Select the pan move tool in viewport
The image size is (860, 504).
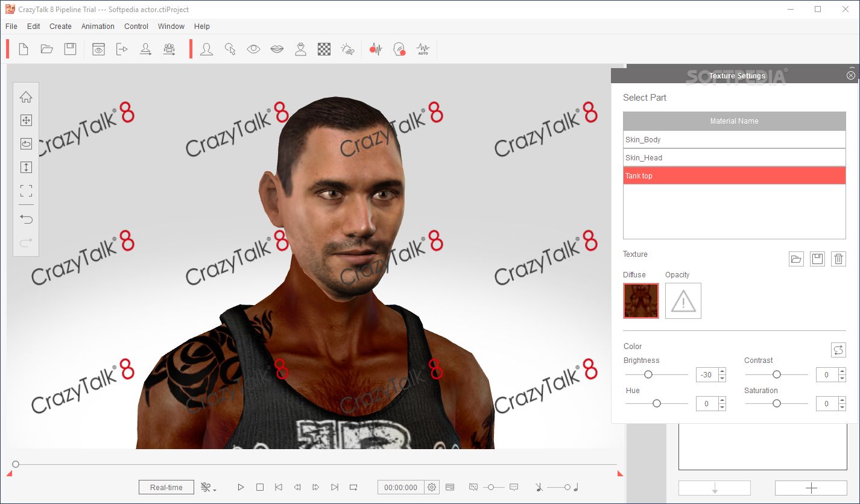point(26,121)
